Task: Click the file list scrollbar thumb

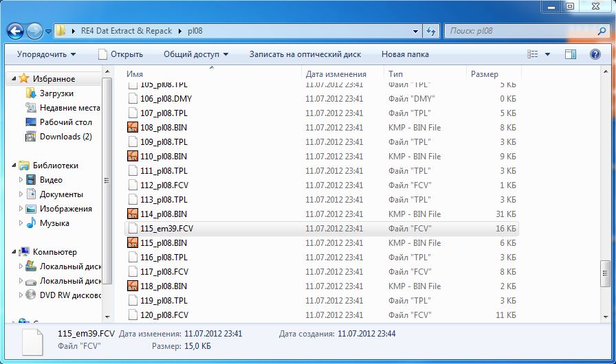Action: tap(605, 273)
